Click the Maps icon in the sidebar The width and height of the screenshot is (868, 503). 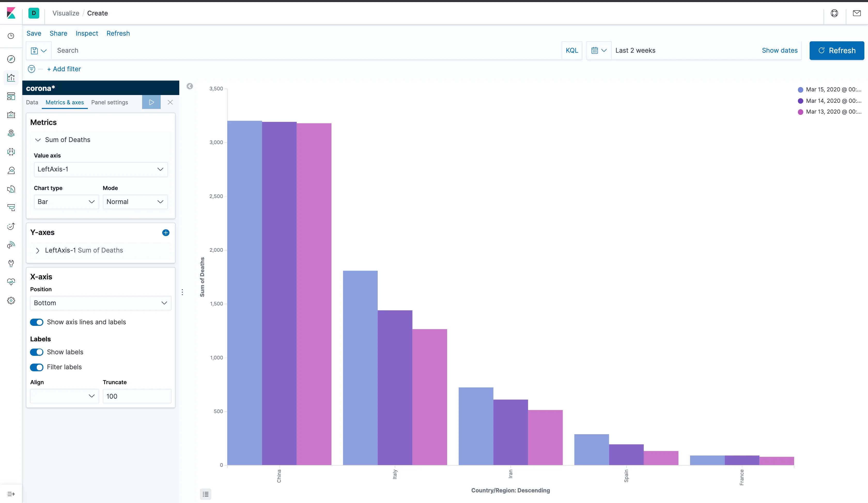coord(11,133)
